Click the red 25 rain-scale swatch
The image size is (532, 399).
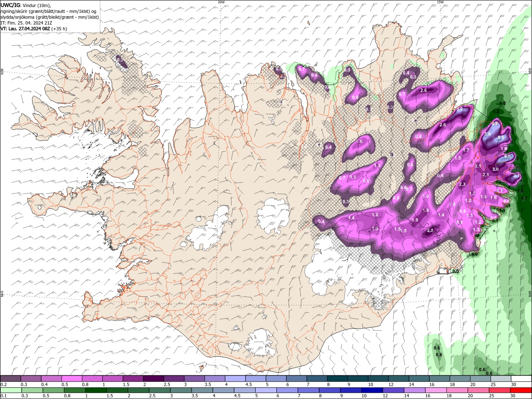coord(500,390)
